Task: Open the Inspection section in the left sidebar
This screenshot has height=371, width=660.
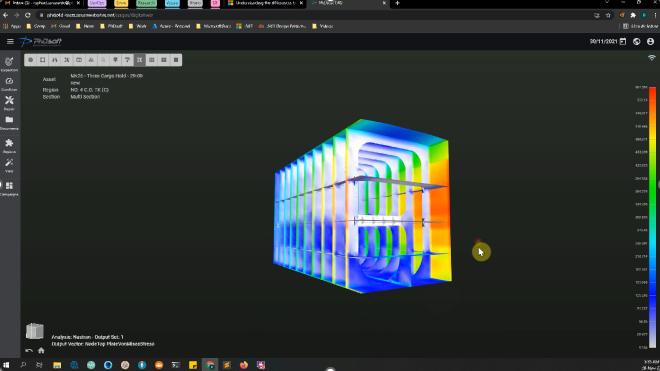Action: click(9, 64)
